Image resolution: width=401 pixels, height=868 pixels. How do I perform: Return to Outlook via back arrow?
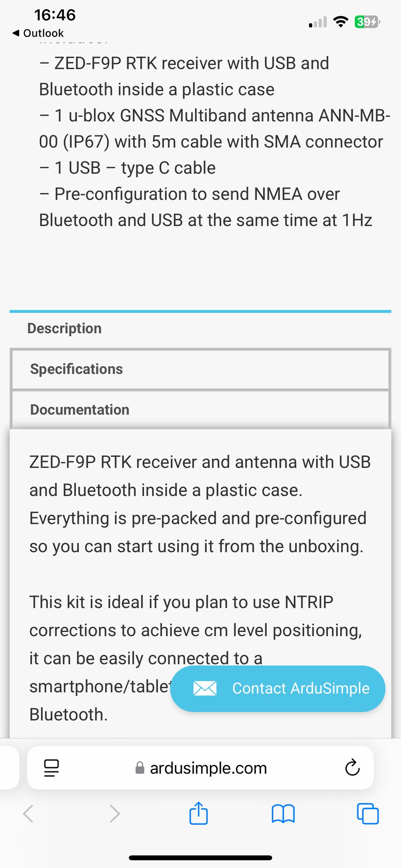tap(38, 33)
